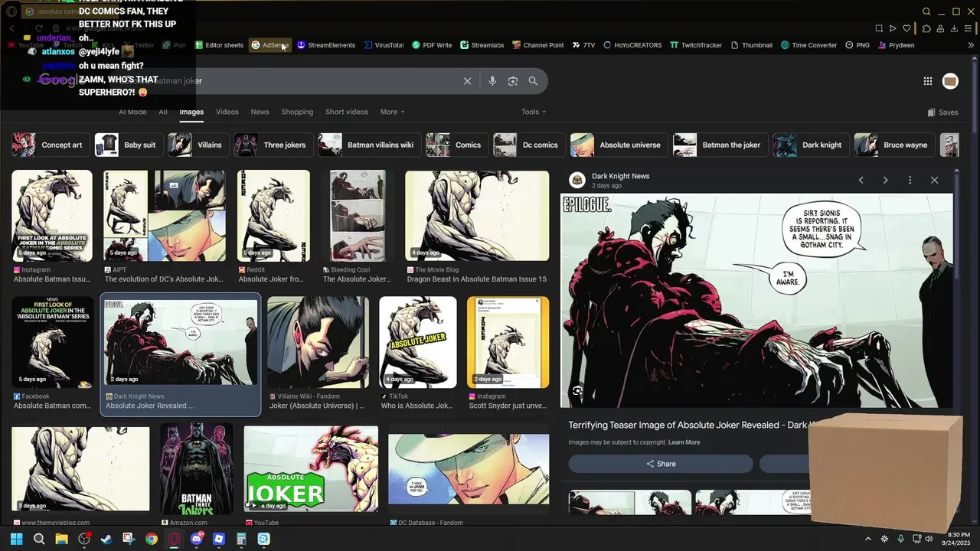Show hidden bookmarks with double chevron
The image size is (980, 551).
tap(971, 45)
